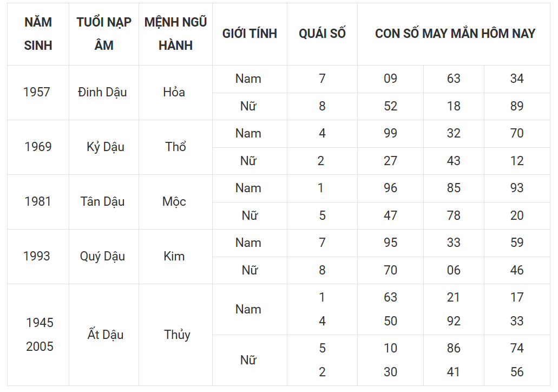This screenshot has width=558, height=392.
Task: Select the GIỚI TÍNH column header
Action: point(250,34)
